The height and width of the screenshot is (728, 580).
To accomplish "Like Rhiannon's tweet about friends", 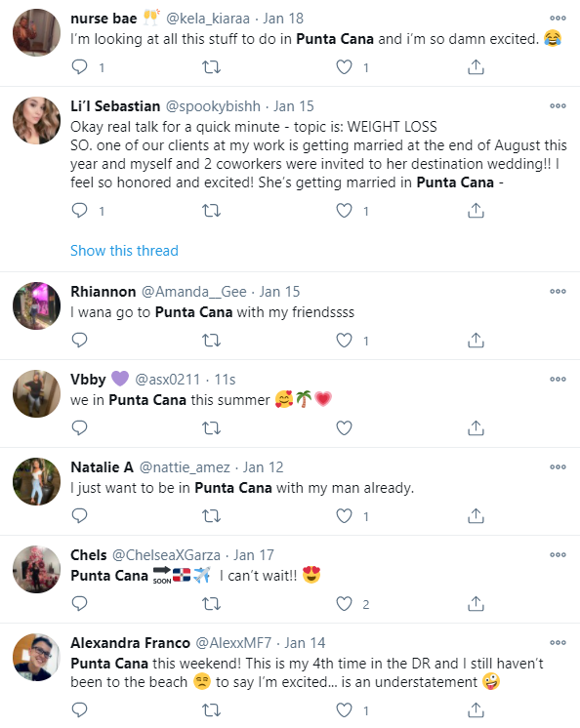I will pos(344,341).
